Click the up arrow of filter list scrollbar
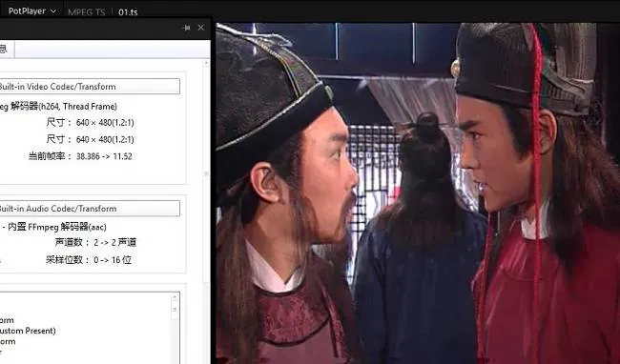Image resolution: width=620 pixels, height=364 pixels. click(x=175, y=297)
